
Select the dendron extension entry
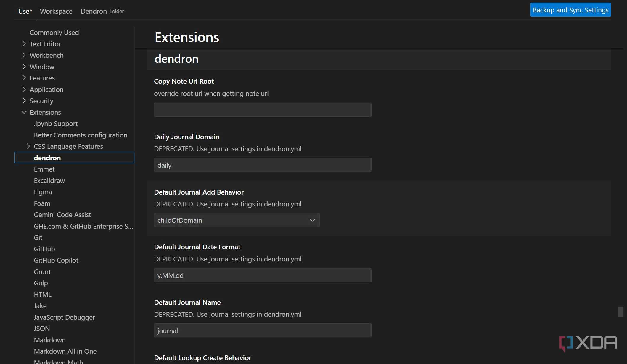click(74, 158)
